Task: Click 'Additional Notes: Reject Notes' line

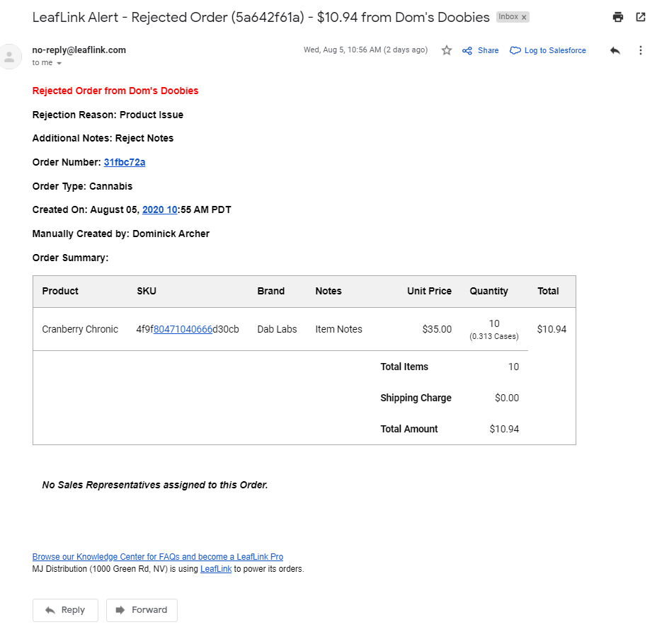Action: point(103,138)
